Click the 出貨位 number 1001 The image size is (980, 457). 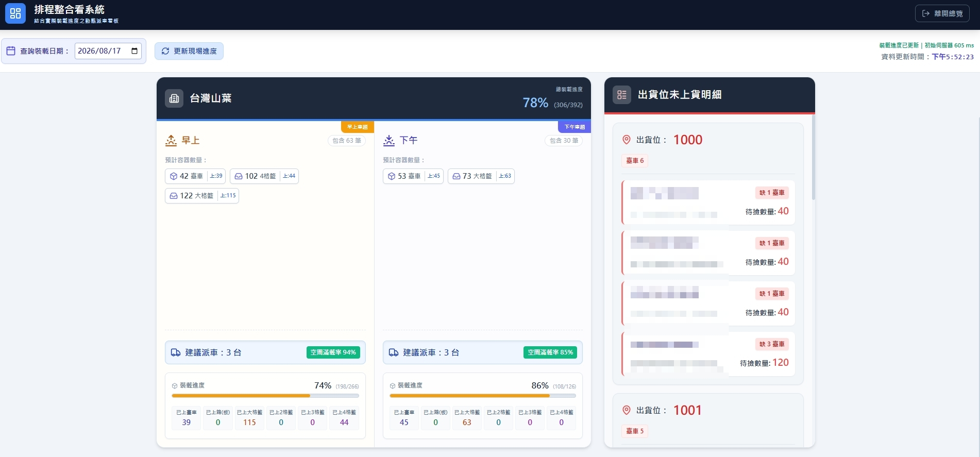pyautogui.click(x=688, y=410)
